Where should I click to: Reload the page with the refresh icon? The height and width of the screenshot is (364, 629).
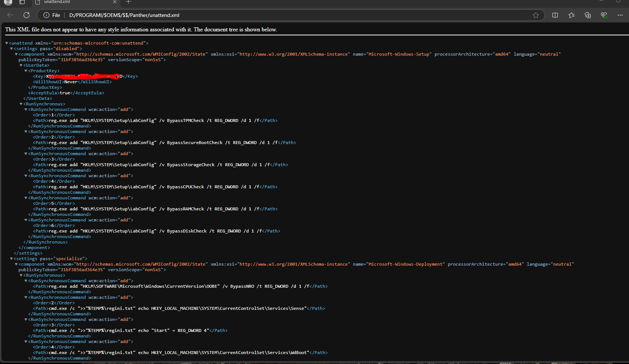[27, 15]
